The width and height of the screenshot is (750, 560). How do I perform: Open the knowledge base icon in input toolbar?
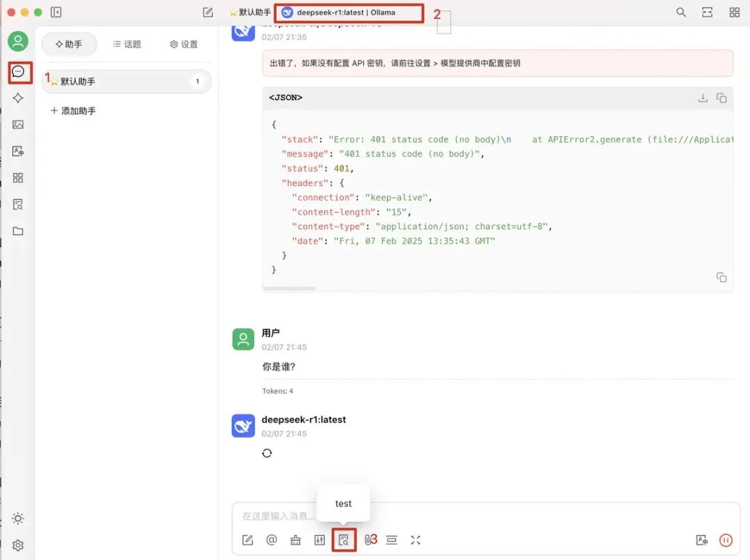[x=344, y=540]
